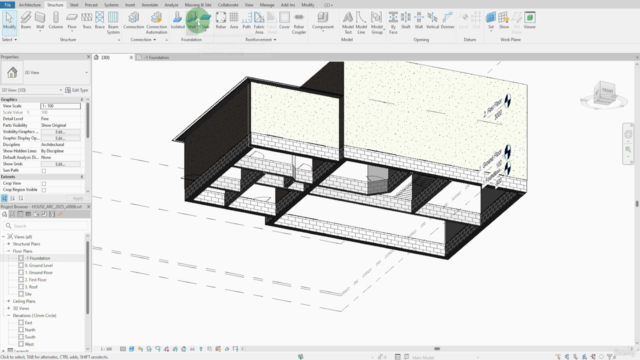Click Edit for Visibility/Graphics overrides
640x360 pixels.
tap(60, 132)
